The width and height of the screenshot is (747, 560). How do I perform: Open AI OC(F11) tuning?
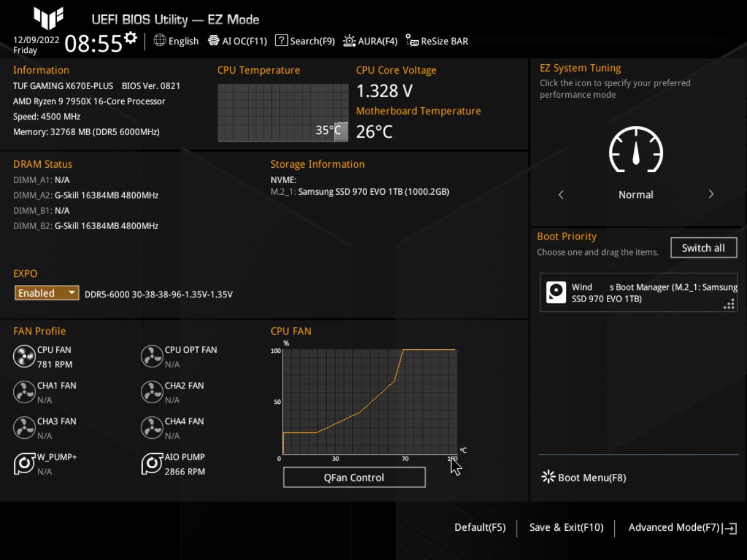click(237, 41)
